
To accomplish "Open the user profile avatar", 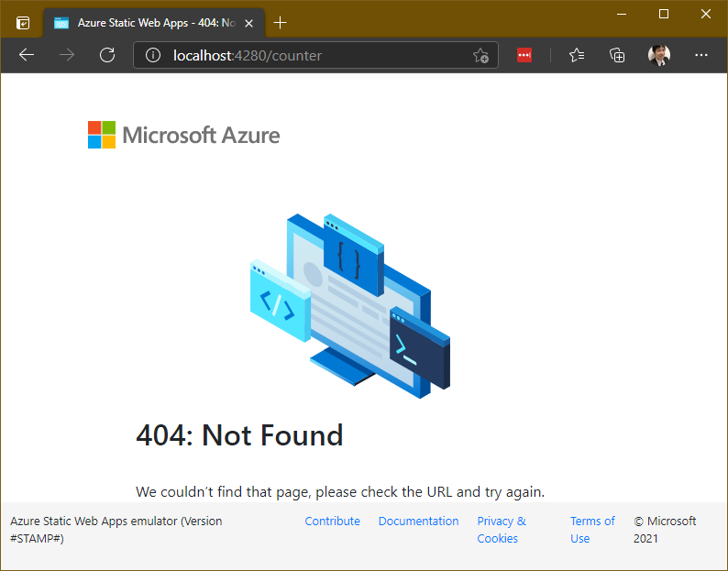I will coord(659,55).
